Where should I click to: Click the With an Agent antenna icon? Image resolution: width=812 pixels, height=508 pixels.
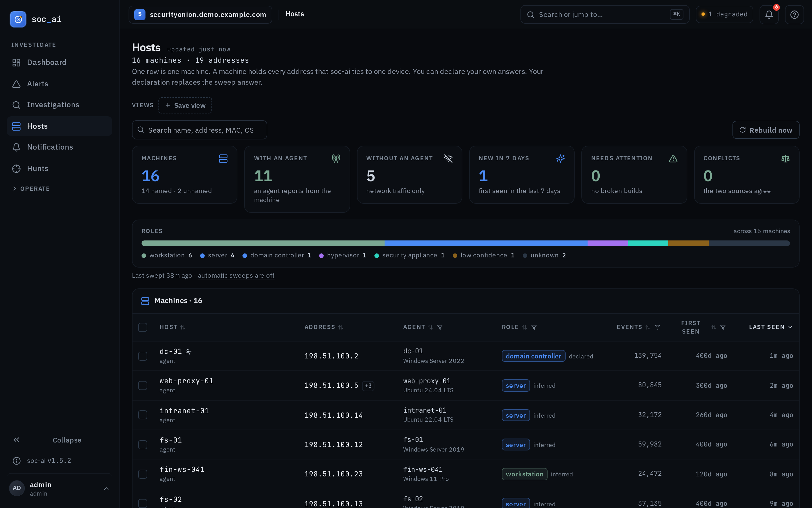tap(336, 159)
